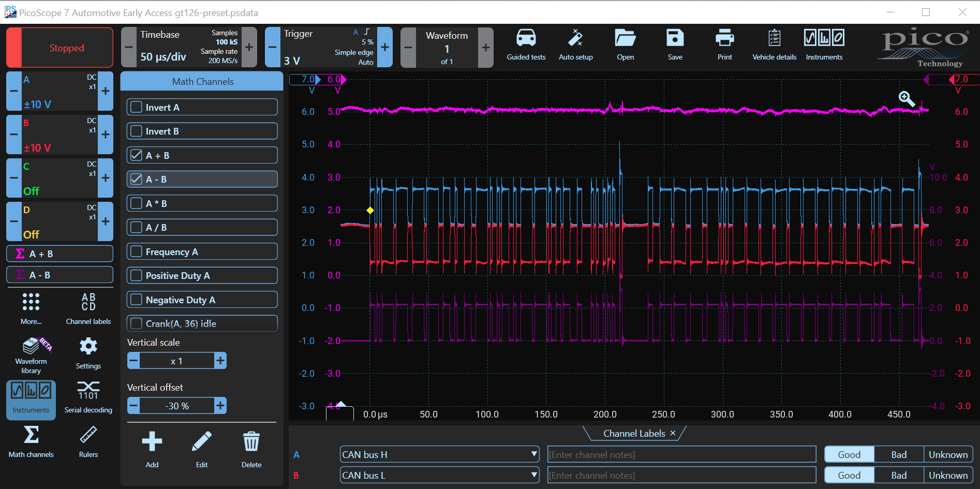Image resolution: width=980 pixels, height=489 pixels.
Task: Open Settings gear
Action: pyautogui.click(x=88, y=353)
